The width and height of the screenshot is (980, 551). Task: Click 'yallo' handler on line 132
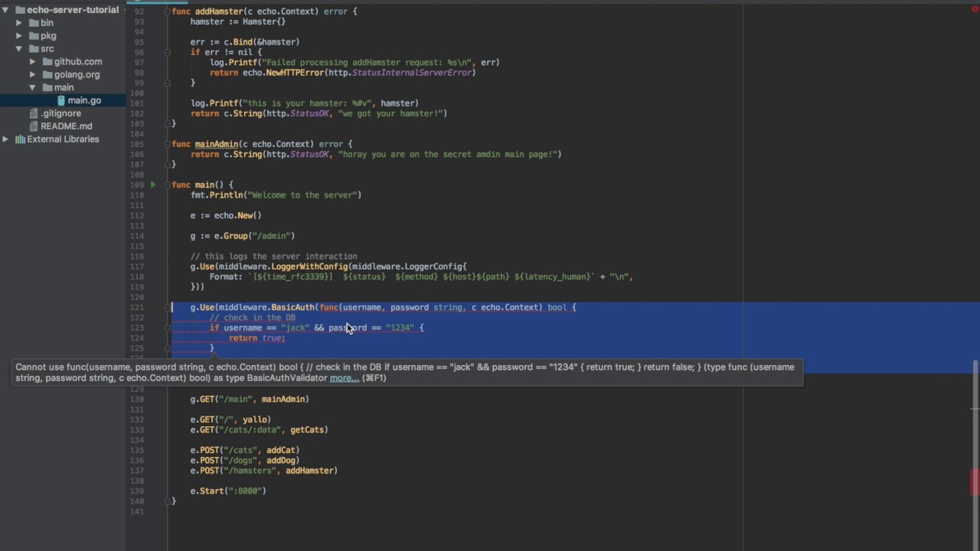255,419
